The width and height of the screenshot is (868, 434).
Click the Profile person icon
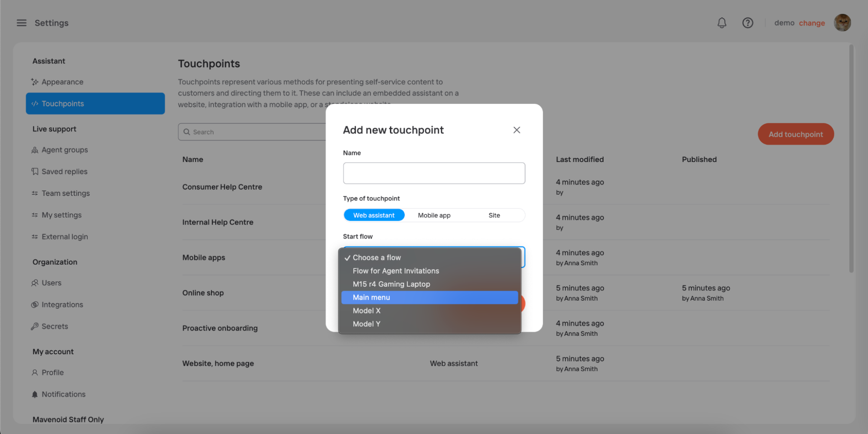tap(35, 372)
